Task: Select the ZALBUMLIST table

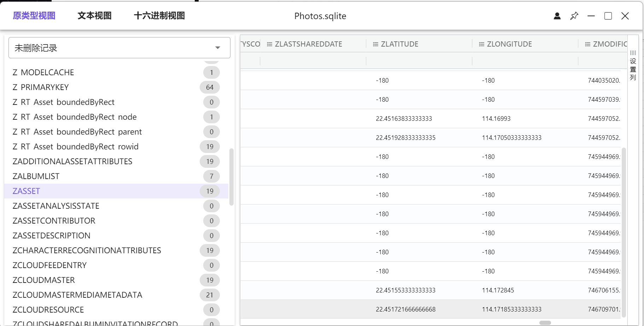Action: pyautogui.click(x=36, y=176)
